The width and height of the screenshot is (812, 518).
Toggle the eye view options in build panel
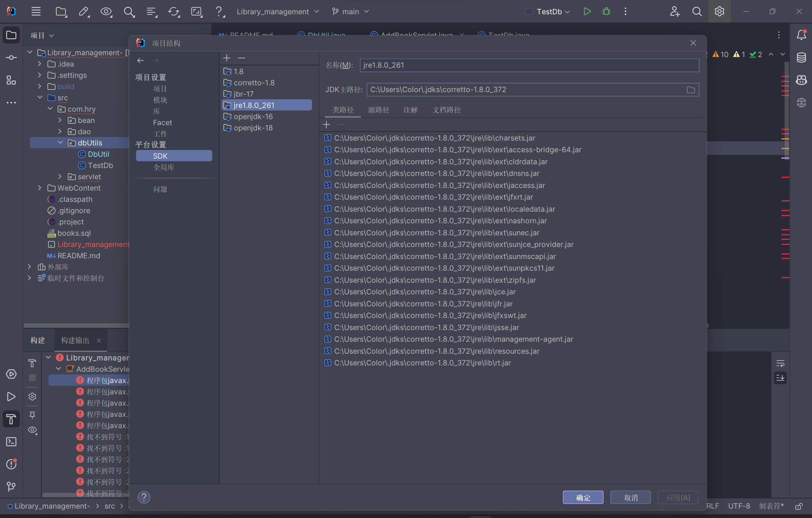pyautogui.click(x=32, y=430)
